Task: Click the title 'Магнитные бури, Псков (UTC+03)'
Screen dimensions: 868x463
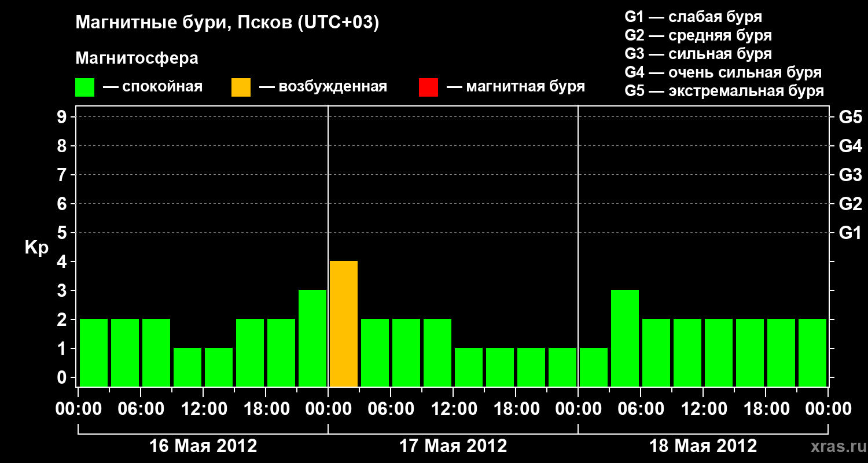Action: coord(227,23)
